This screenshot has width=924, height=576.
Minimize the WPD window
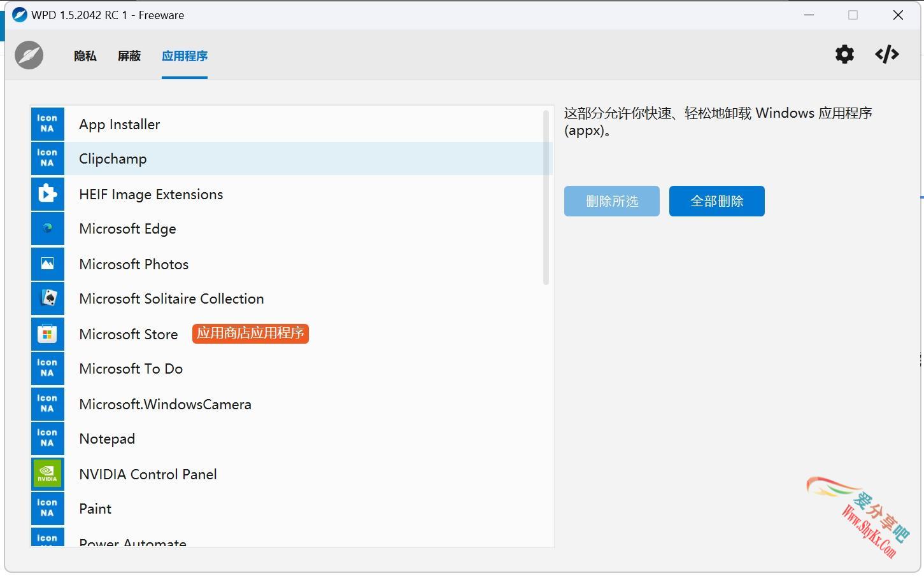(x=809, y=15)
